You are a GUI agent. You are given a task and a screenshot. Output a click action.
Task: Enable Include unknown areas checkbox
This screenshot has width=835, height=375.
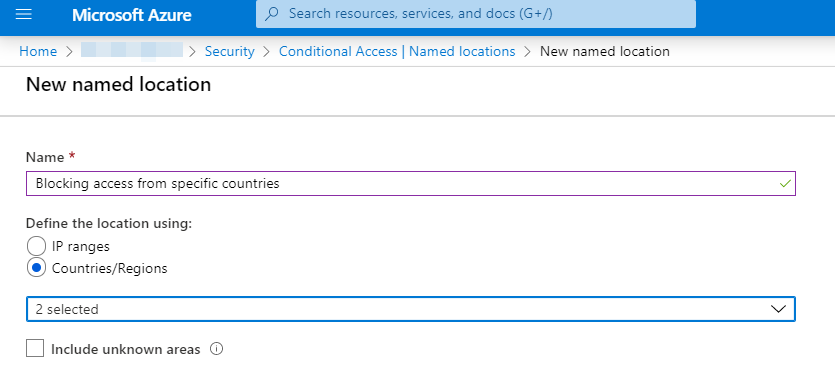click(35, 349)
